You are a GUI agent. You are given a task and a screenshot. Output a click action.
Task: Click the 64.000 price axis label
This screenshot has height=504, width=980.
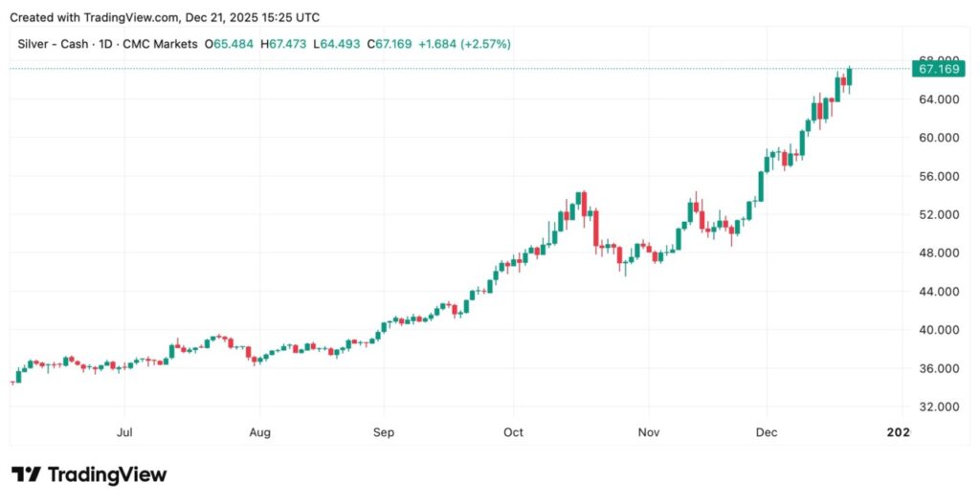[x=938, y=99]
